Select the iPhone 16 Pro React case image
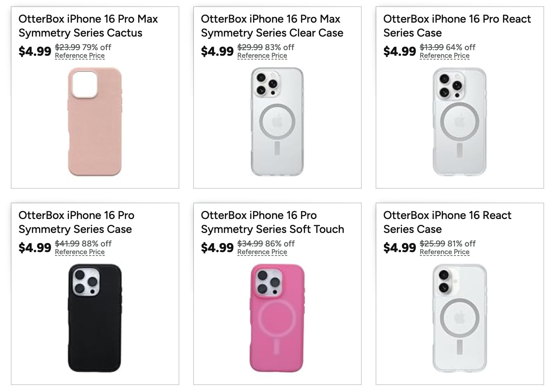 (460, 122)
